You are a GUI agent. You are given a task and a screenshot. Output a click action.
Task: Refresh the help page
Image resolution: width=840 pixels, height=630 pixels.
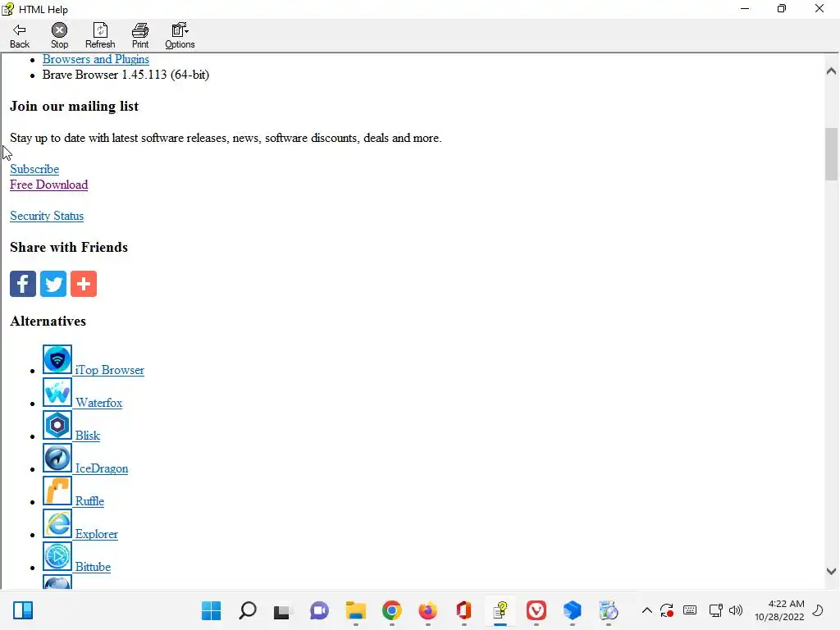point(100,36)
